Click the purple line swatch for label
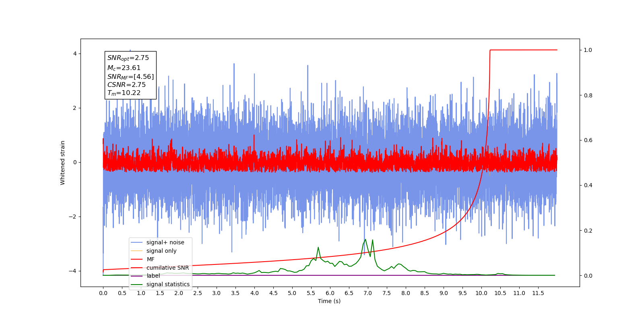The image size is (644, 322). pos(137,276)
